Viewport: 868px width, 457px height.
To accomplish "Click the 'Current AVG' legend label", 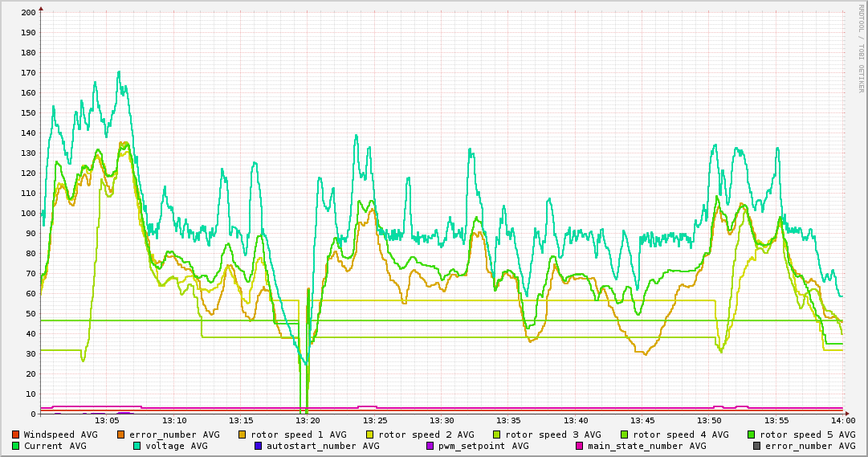I will [x=55, y=446].
